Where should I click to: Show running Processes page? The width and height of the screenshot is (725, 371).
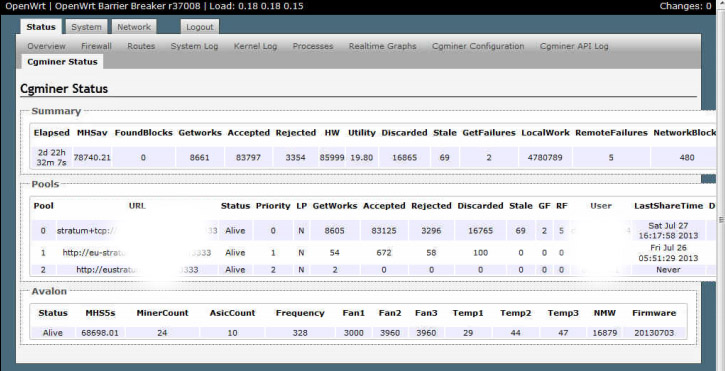coord(313,46)
